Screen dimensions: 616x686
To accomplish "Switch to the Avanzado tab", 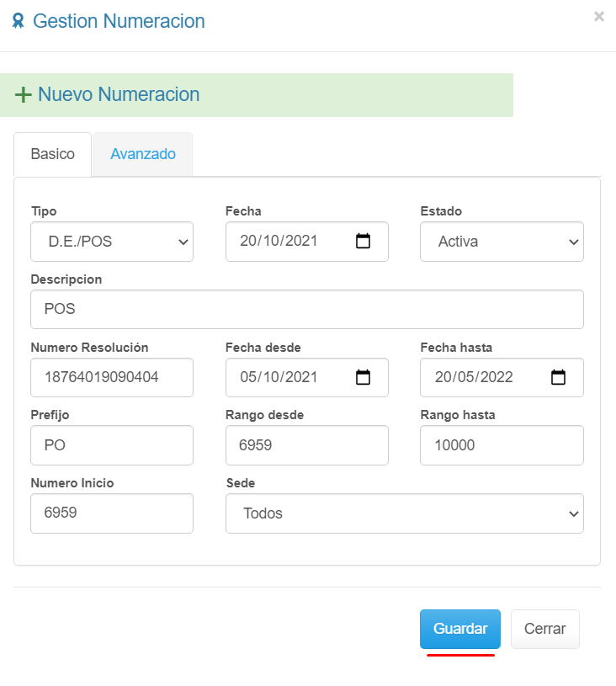I will (143, 154).
